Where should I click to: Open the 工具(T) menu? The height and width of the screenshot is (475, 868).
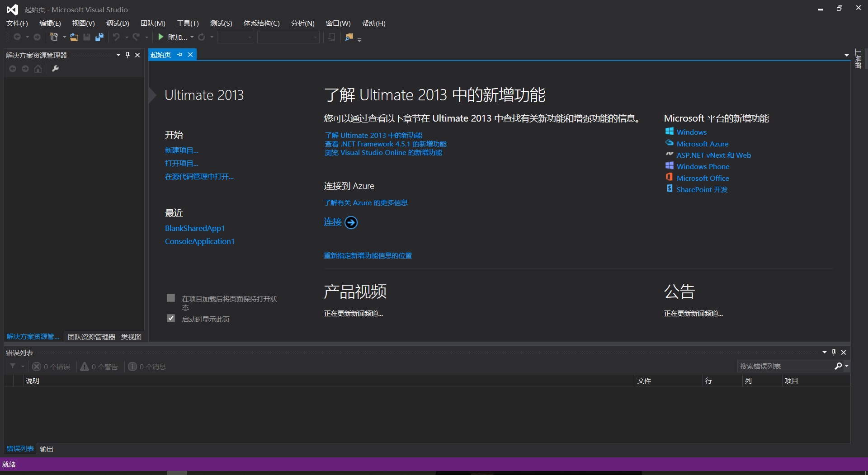(187, 24)
